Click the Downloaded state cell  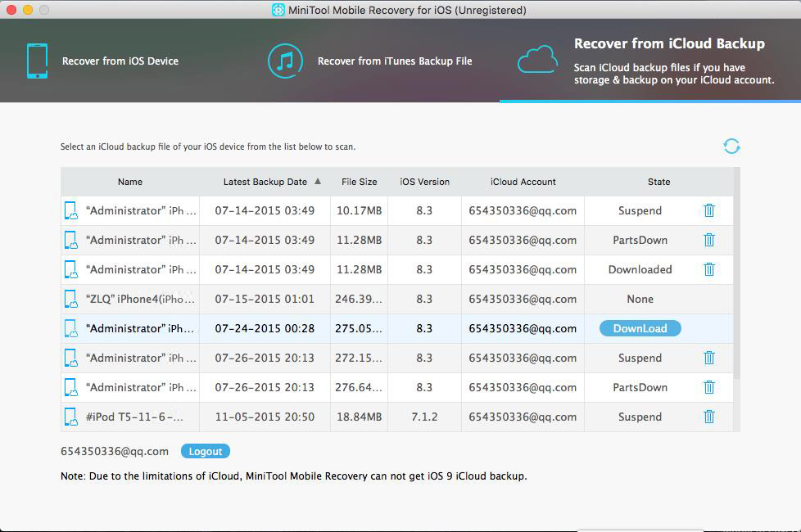point(640,269)
